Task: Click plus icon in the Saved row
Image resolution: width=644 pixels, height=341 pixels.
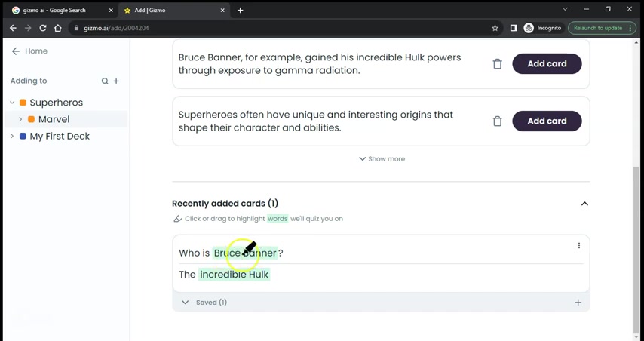Action: pos(578,303)
